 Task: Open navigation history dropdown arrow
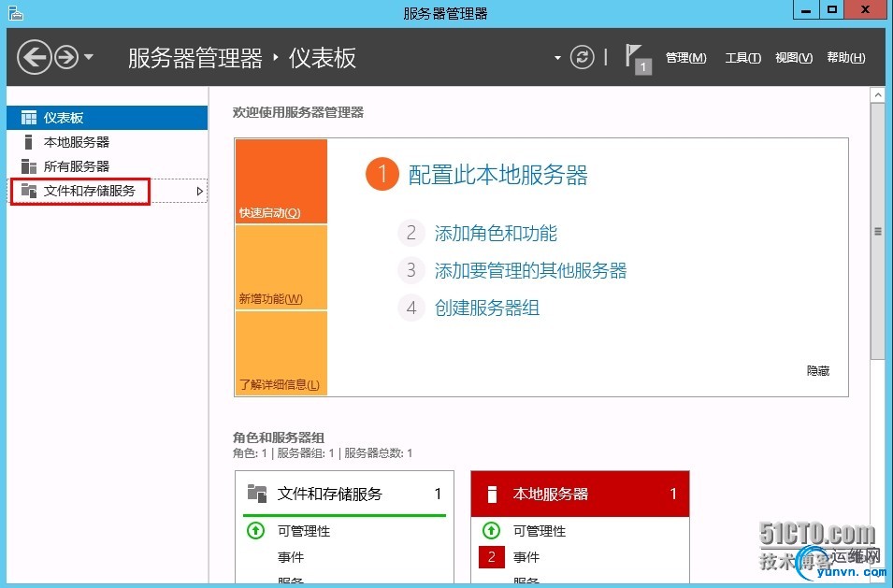tap(89, 57)
